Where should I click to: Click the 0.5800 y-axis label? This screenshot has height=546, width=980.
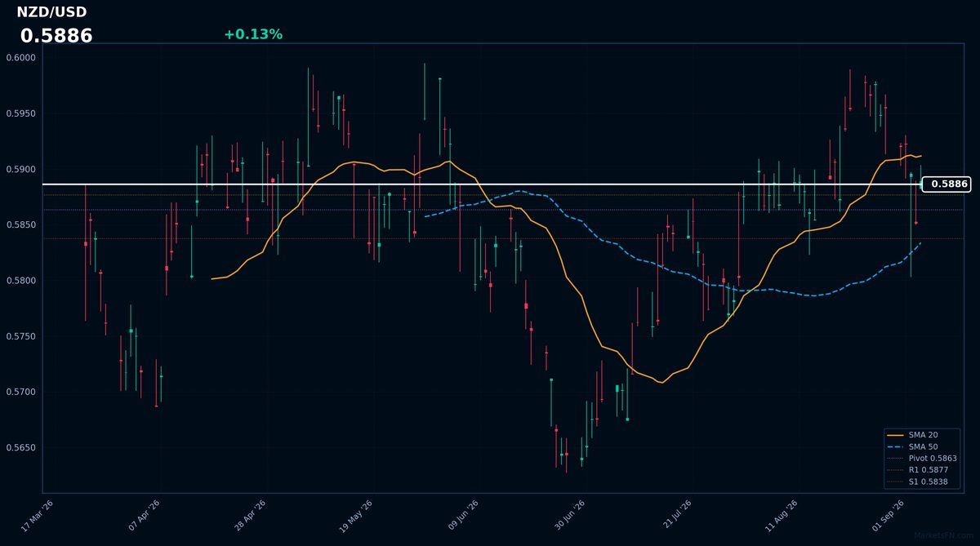[x=21, y=281]
